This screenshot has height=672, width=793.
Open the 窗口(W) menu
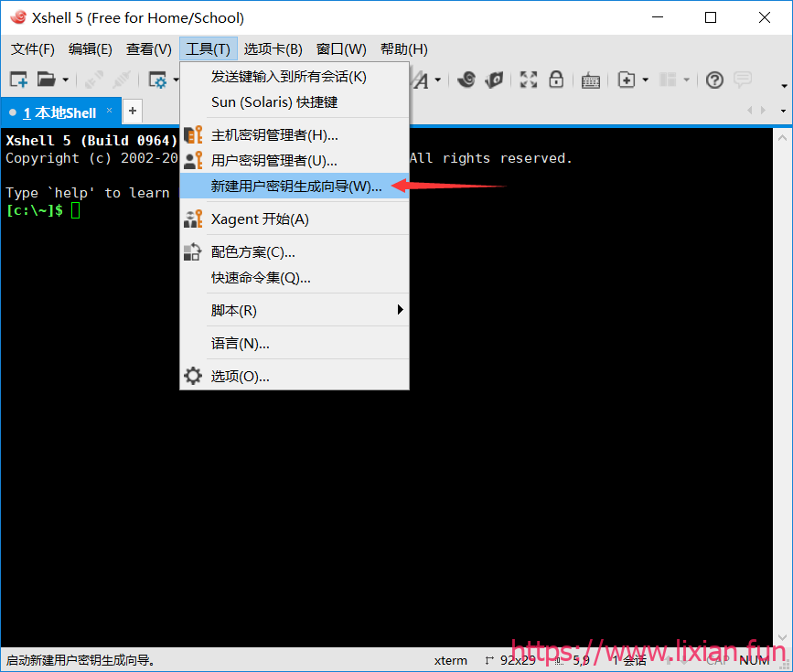[341, 49]
